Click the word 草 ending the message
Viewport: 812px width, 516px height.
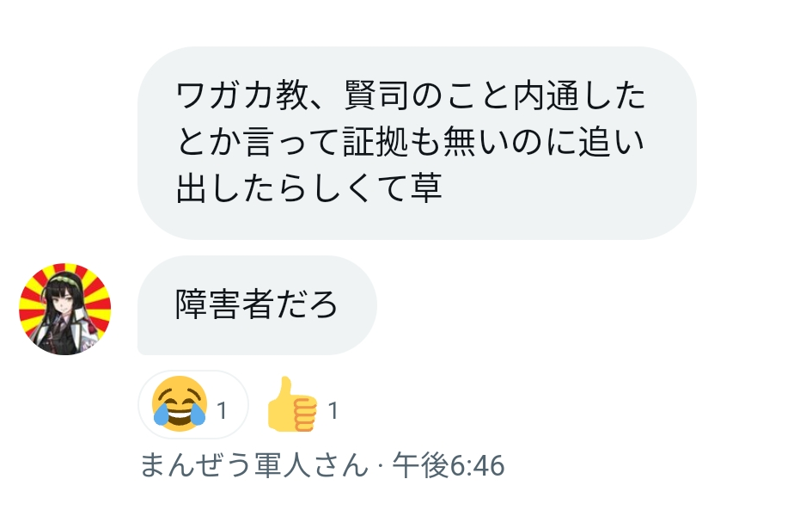[427, 187]
